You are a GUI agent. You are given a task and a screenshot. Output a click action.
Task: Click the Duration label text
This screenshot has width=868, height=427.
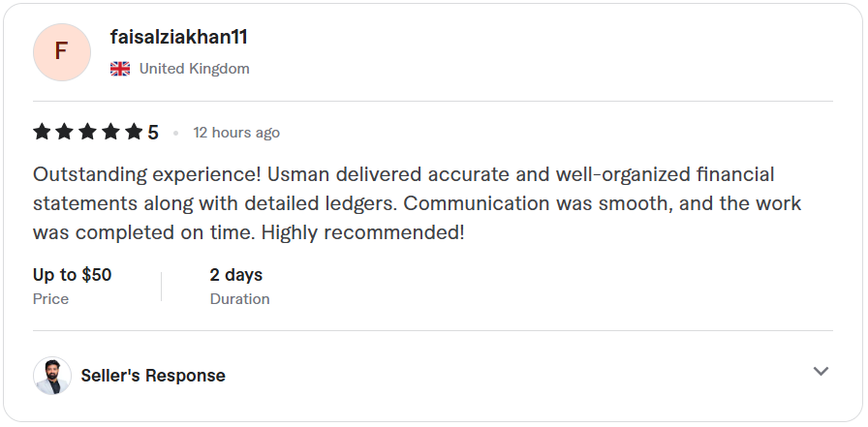pyautogui.click(x=239, y=299)
